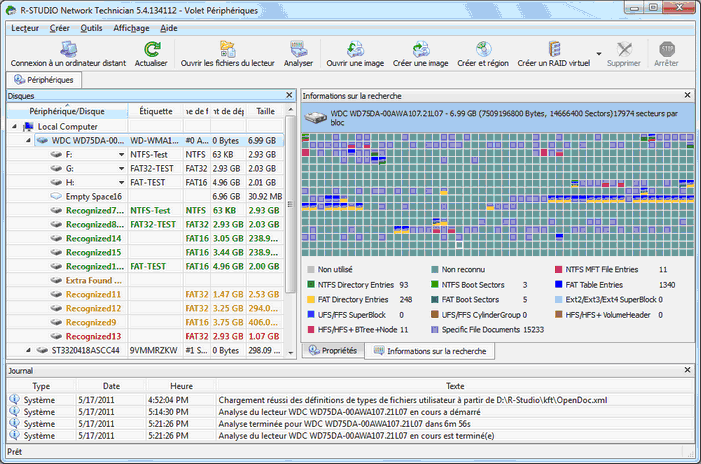
Task: Start scan with Analyser icon
Action: [x=298, y=50]
